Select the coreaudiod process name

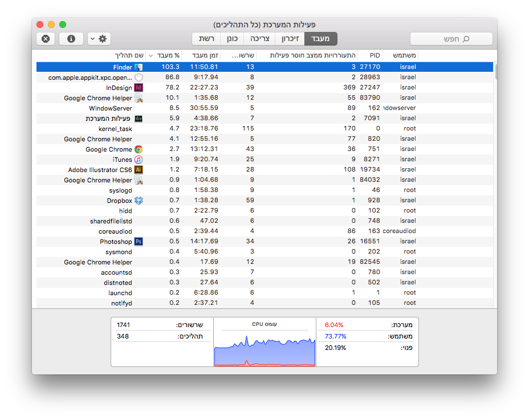pos(115,231)
